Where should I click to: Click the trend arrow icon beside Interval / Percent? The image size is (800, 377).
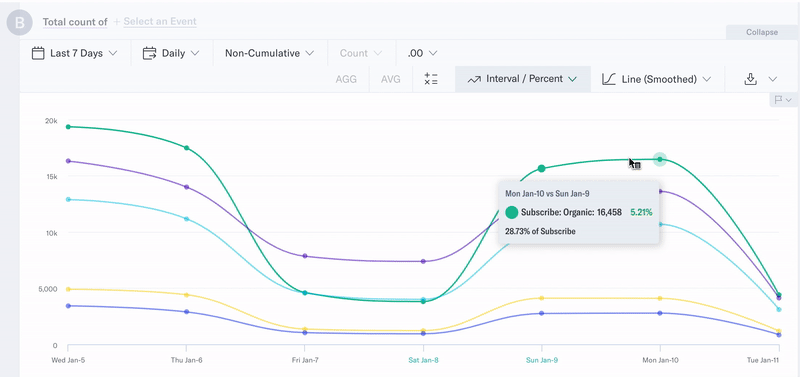click(x=474, y=79)
